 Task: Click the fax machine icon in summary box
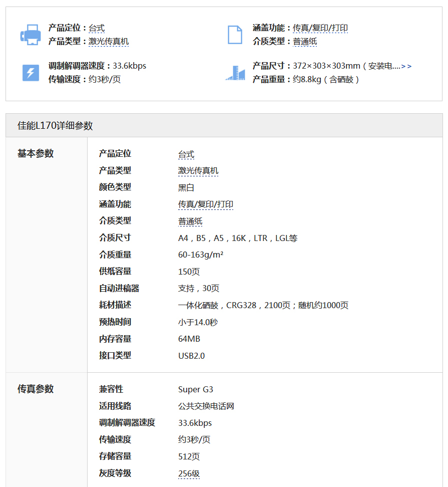pyautogui.click(x=30, y=35)
